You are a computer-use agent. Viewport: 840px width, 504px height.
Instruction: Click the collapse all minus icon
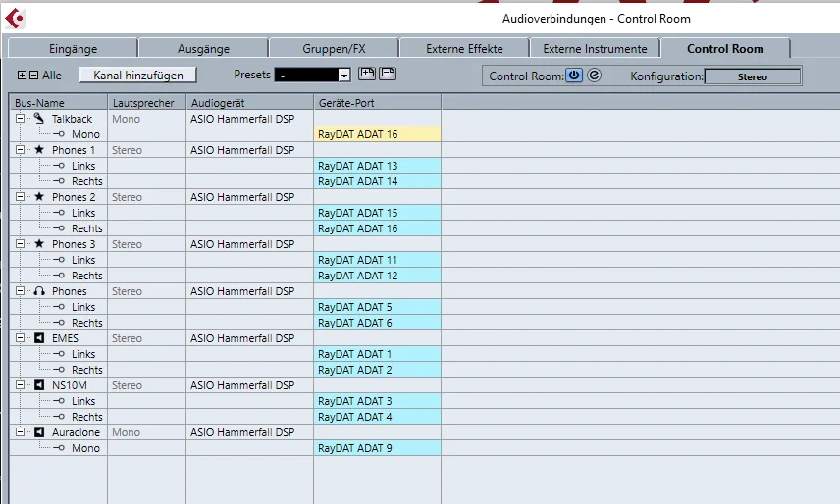pyautogui.click(x=33, y=75)
